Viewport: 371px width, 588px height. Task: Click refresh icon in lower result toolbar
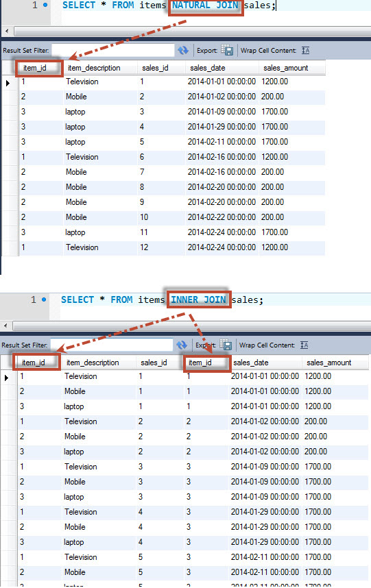click(x=182, y=345)
